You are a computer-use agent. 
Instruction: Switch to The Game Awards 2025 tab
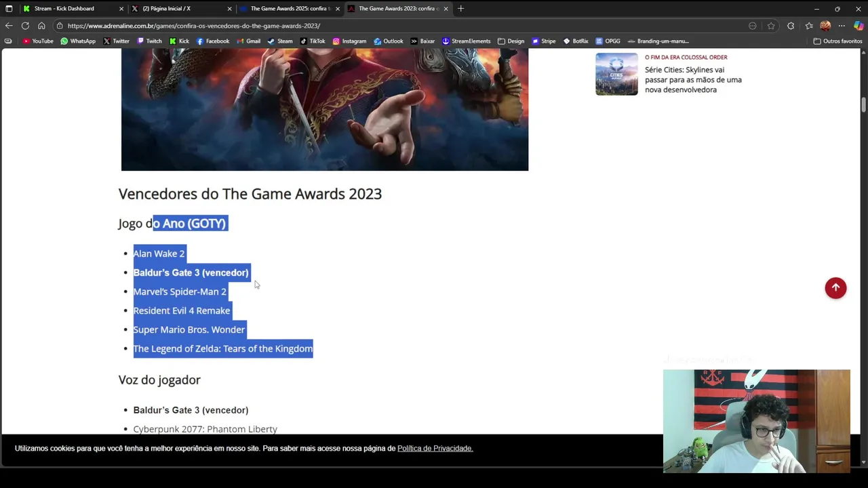click(x=290, y=9)
